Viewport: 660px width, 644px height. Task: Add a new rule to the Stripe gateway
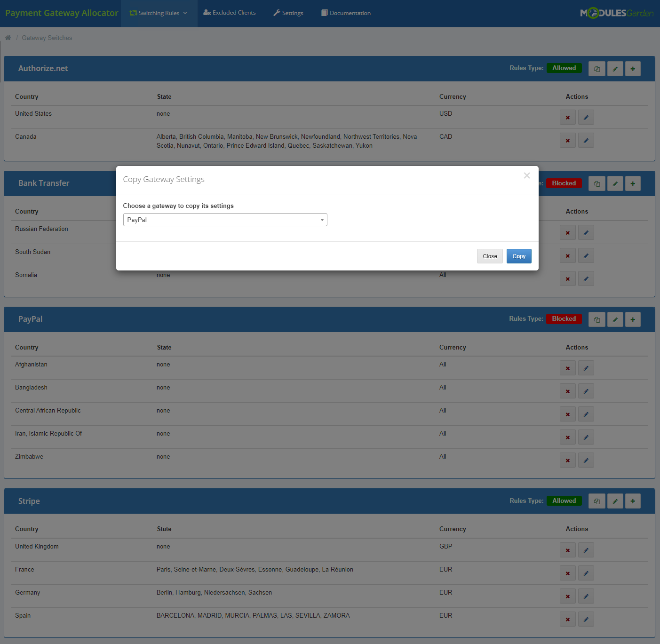pos(633,501)
